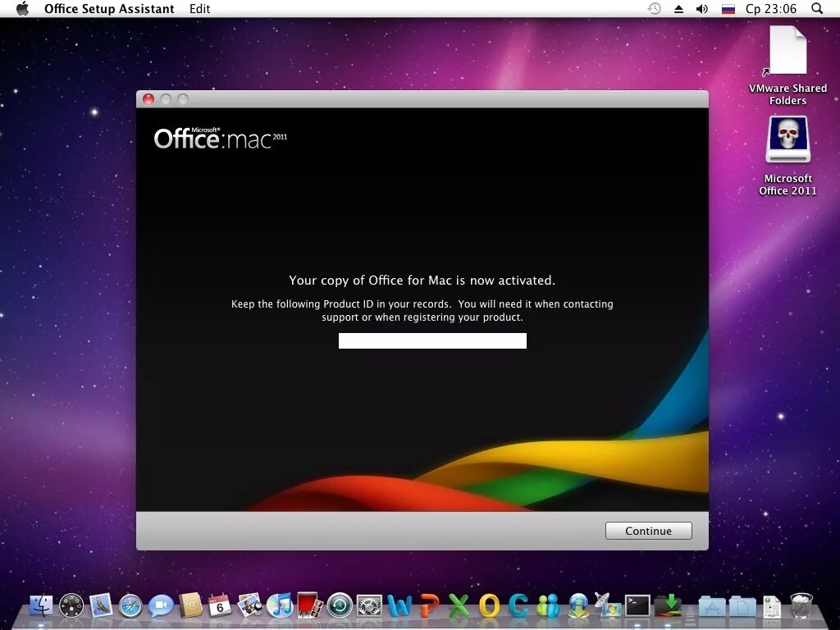Open Photo Booth from the Dock
This screenshot has width=840, height=630.
pos(309,606)
